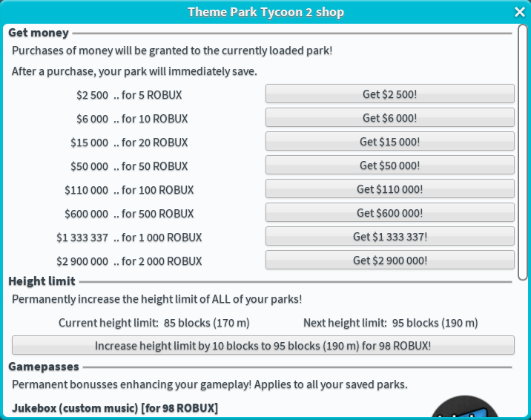Click 'Purchases of money will be granted' text

[x=172, y=50]
